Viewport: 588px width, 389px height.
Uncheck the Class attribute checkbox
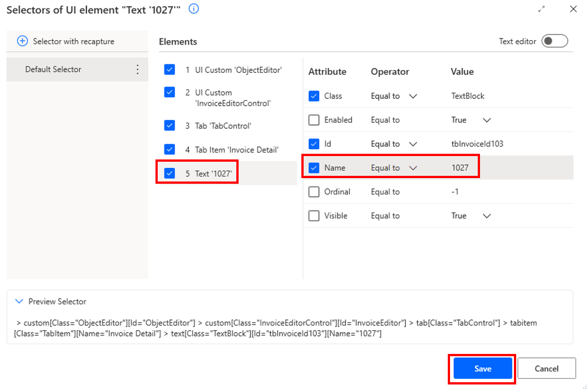click(314, 96)
